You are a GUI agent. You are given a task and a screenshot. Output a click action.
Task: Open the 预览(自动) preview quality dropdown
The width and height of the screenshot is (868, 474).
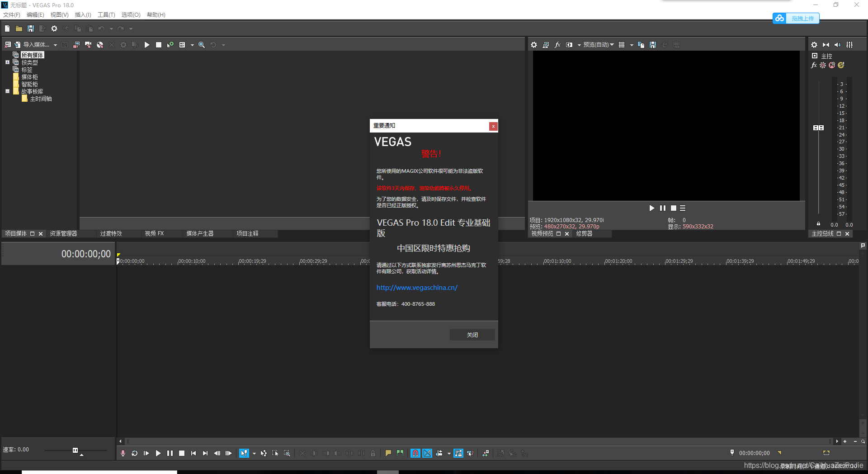pos(599,45)
